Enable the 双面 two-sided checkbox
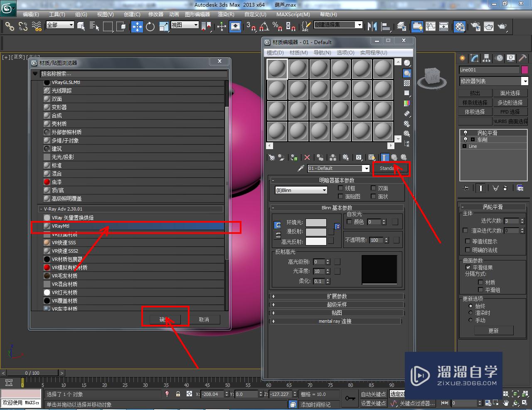The height and width of the screenshot is (410, 532). coord(373,188)
